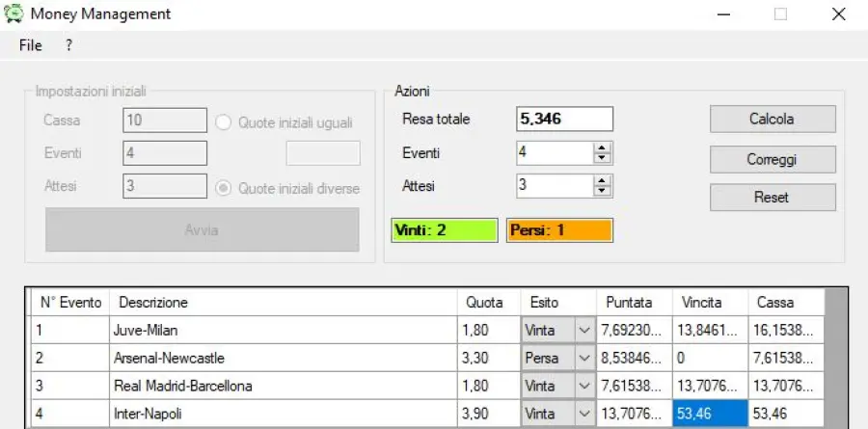Screen dimensions: 868x429
Task: Open Esito dropdown for Inter-Napoli row
Action: [584, 414]
